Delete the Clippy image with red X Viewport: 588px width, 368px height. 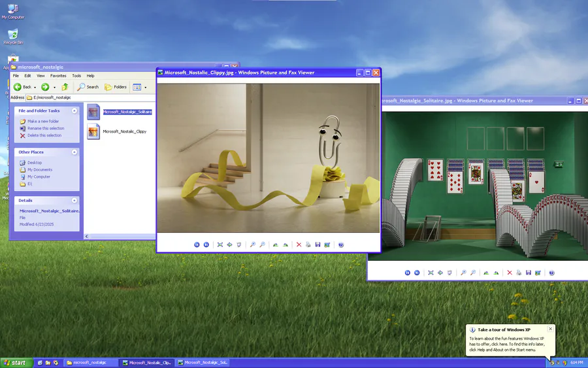coord(299,244)
